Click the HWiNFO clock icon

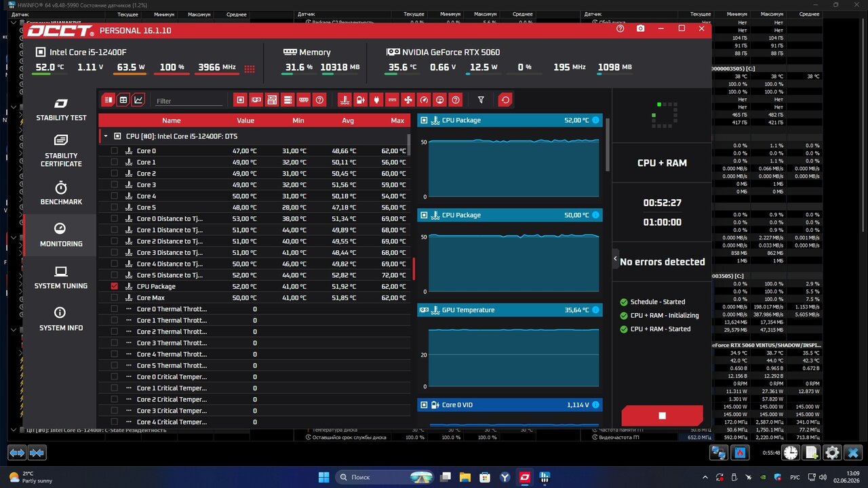click(x=791, y=452)
